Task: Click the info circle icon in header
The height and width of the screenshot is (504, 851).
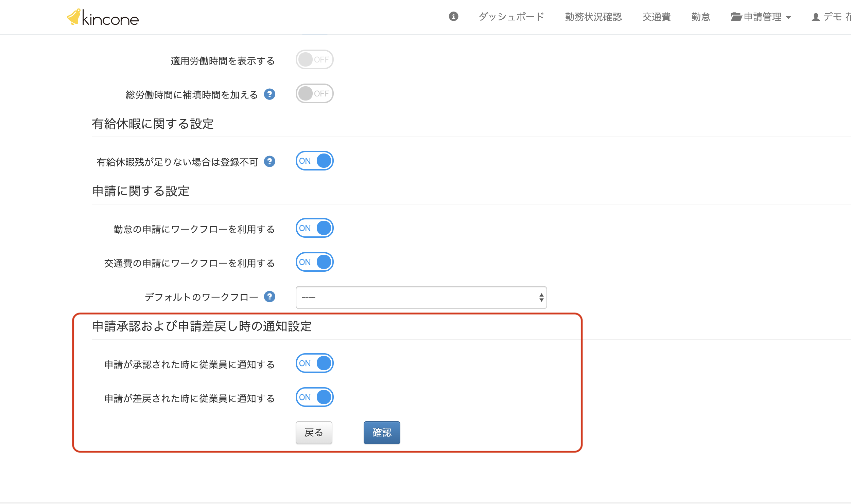Action: tap(453, 16)
